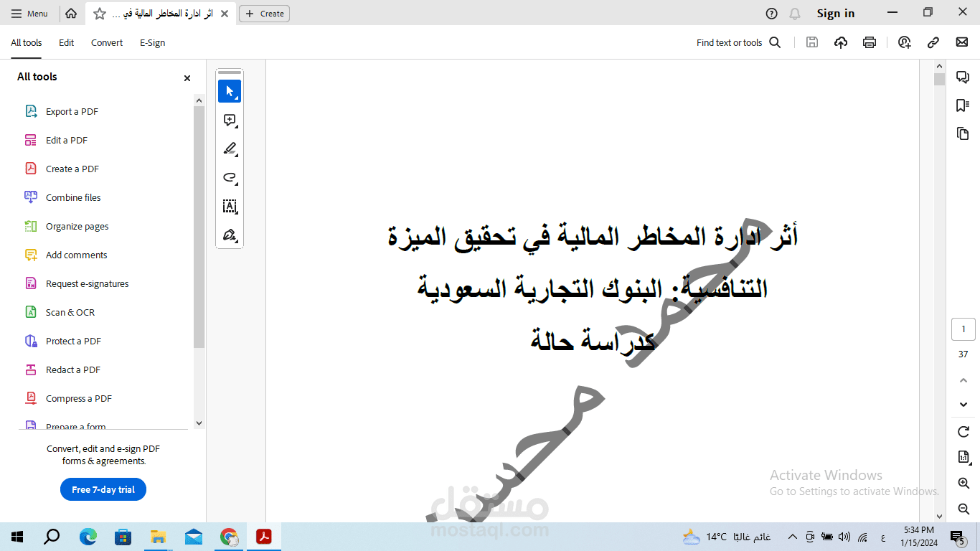Image resolution: width=980 pixels, height=551 pixels.
Task: Open Request e-signatures tool
Action: click(x=88, y=283)
